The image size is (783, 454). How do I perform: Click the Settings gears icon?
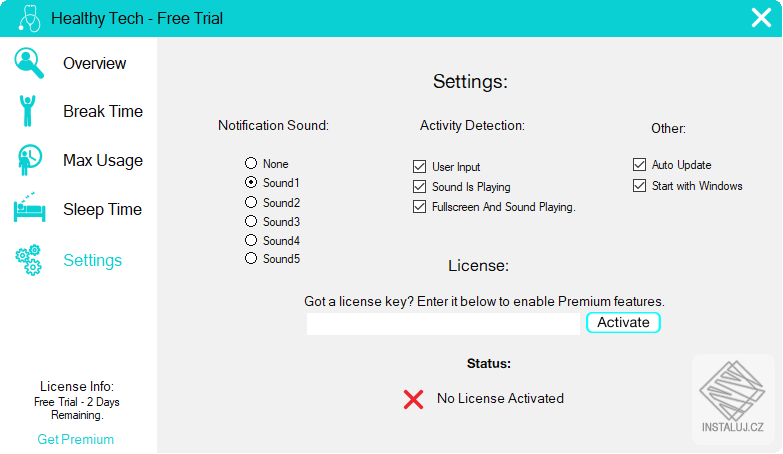(29, 260)
